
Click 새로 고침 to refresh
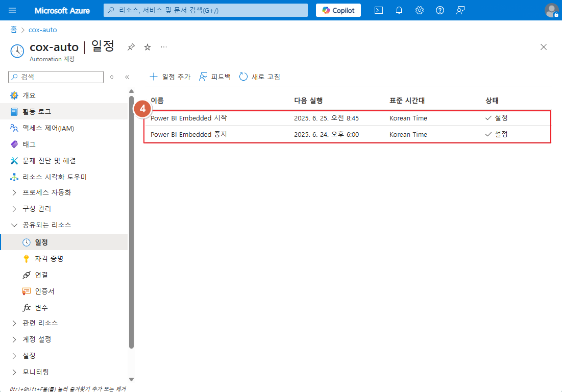(259, 77)
